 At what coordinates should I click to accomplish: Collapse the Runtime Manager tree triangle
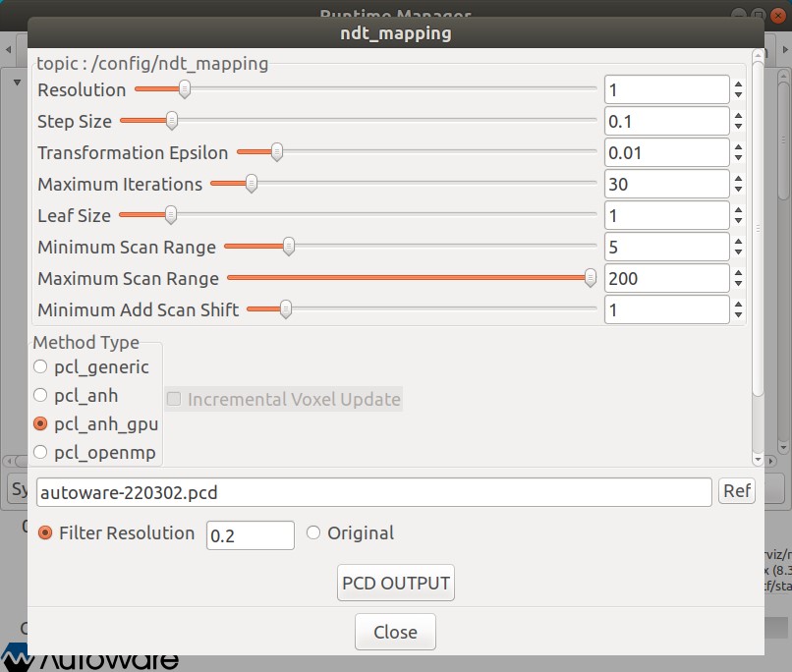(17, 82)
